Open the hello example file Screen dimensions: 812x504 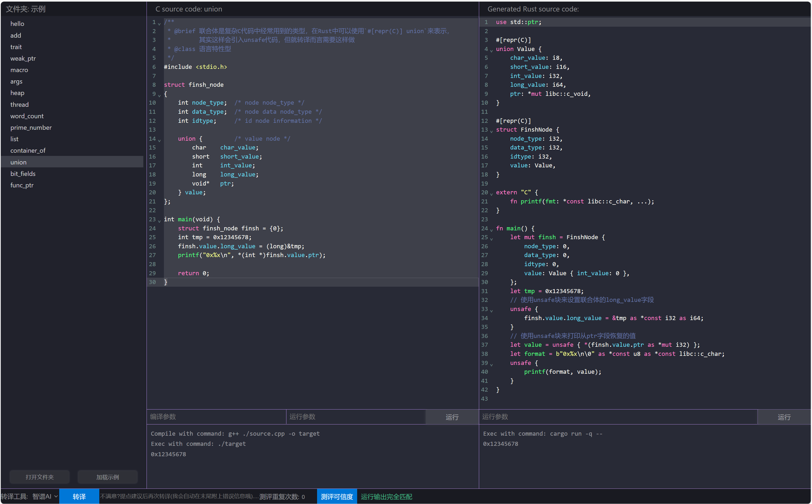72,24
